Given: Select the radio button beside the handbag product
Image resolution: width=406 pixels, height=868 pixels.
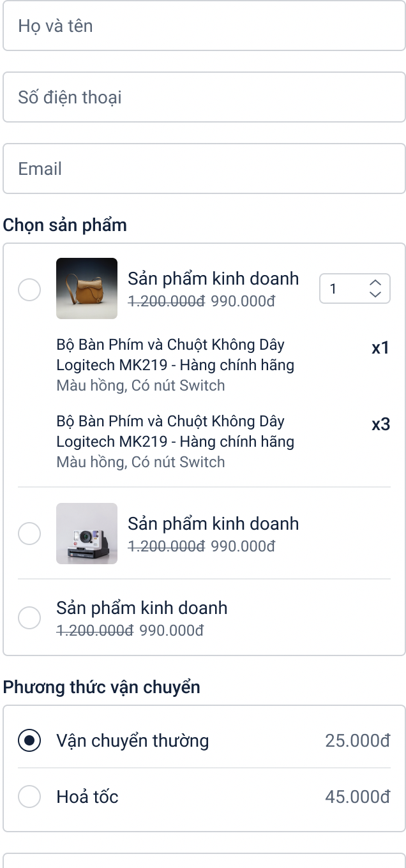Looking at the screenshot, I should (x=29, y=289).
